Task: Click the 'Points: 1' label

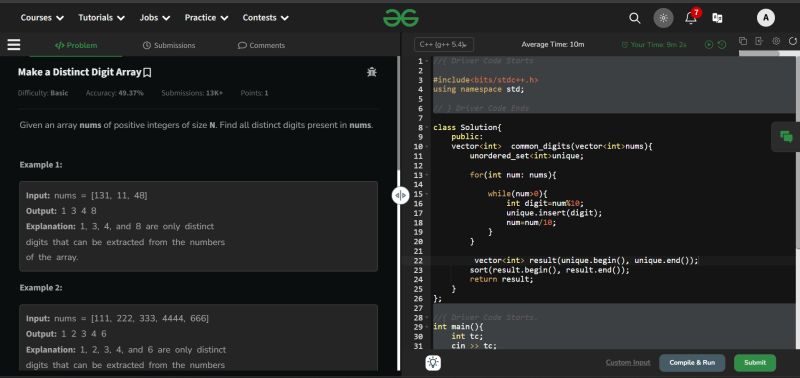Action: tap(254, 93)
